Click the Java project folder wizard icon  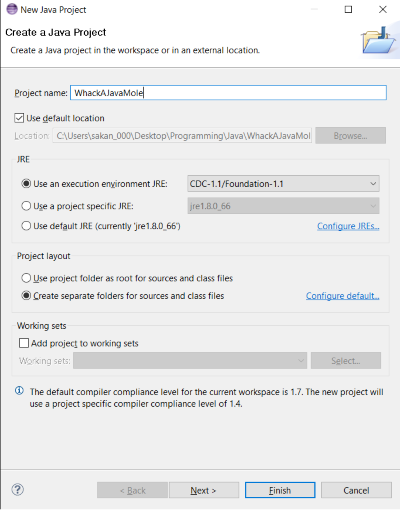378,40
